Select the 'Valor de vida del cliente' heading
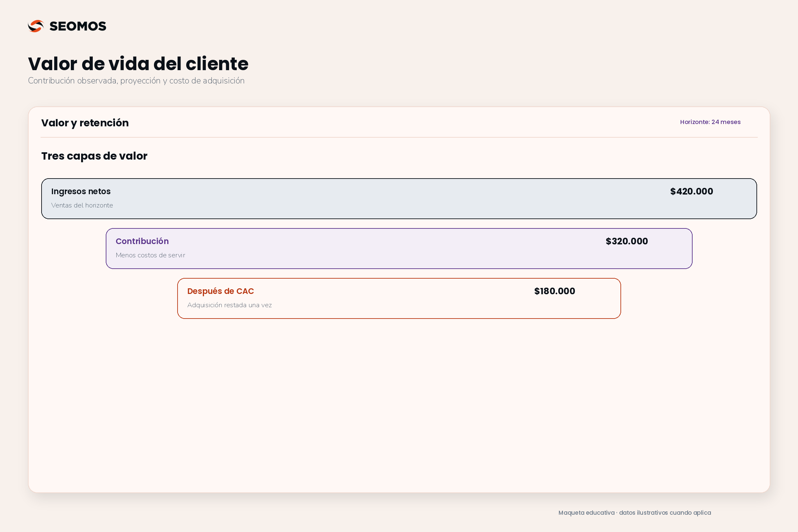Screen dimensions: 798x532 click(x=138, y=64)
